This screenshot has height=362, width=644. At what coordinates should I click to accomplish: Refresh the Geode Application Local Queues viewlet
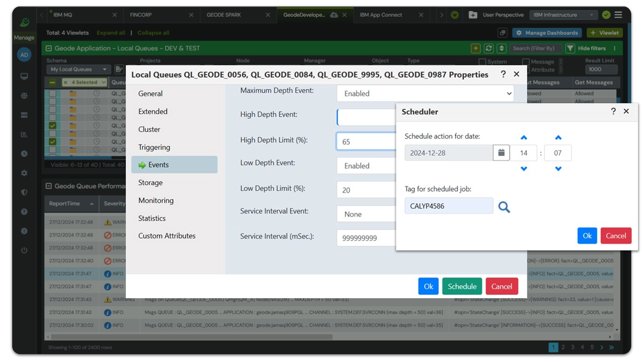pyautogui.click(x=488, y=48)
